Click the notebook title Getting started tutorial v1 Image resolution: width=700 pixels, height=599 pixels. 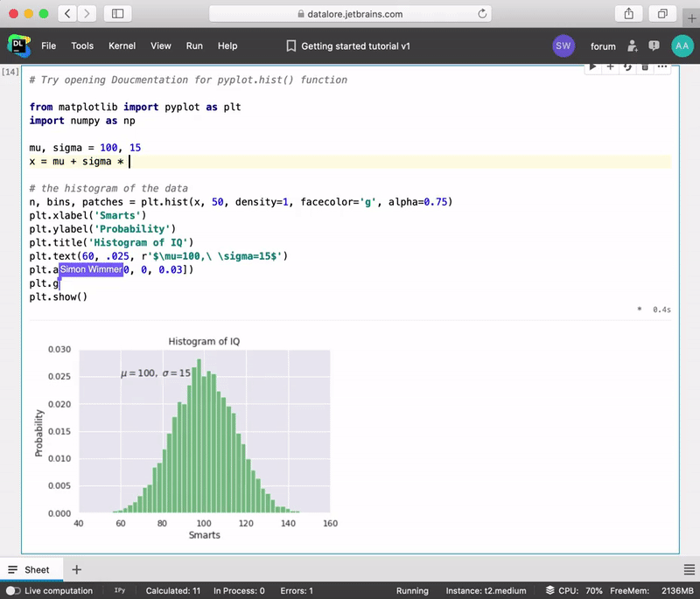pos(355,46)
